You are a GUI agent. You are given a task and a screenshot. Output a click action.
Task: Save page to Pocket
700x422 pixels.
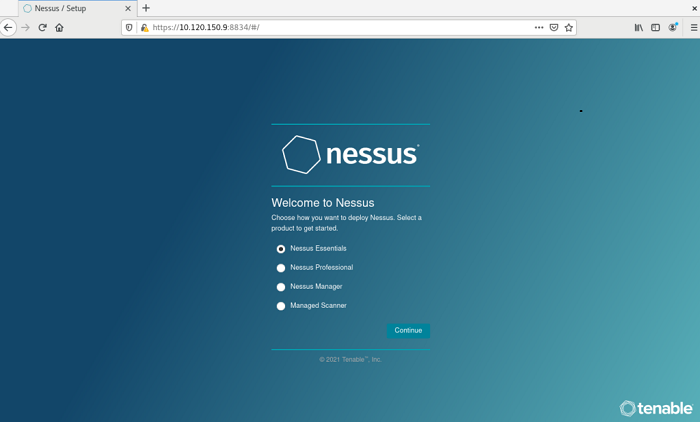click(554, 28)
